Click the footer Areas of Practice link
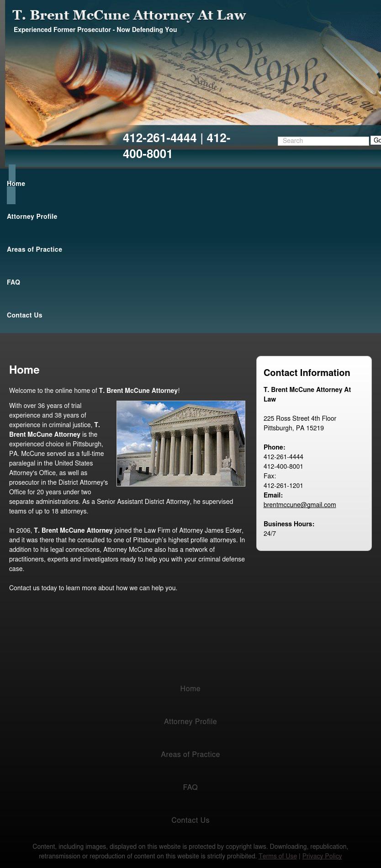The image size is (381, 868). pos(190,754)
